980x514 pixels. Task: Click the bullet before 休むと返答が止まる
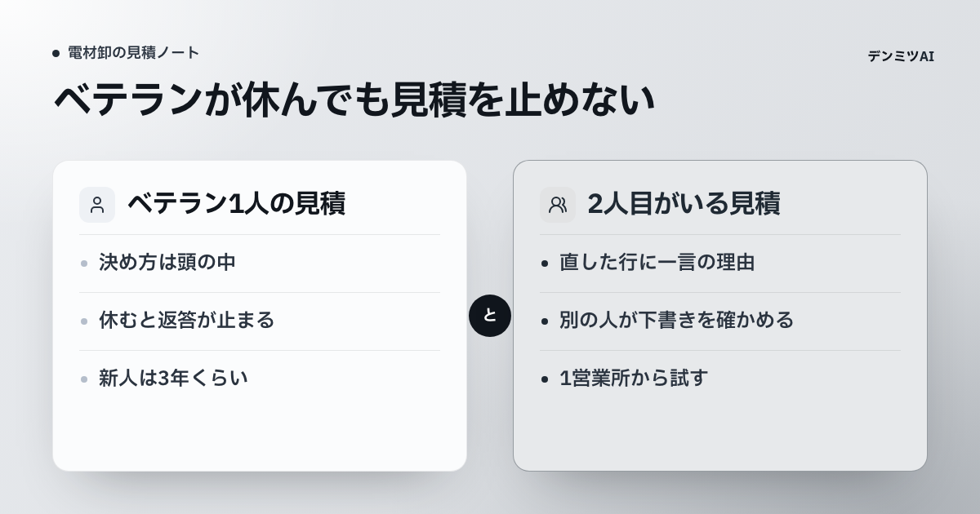point(84,321)
